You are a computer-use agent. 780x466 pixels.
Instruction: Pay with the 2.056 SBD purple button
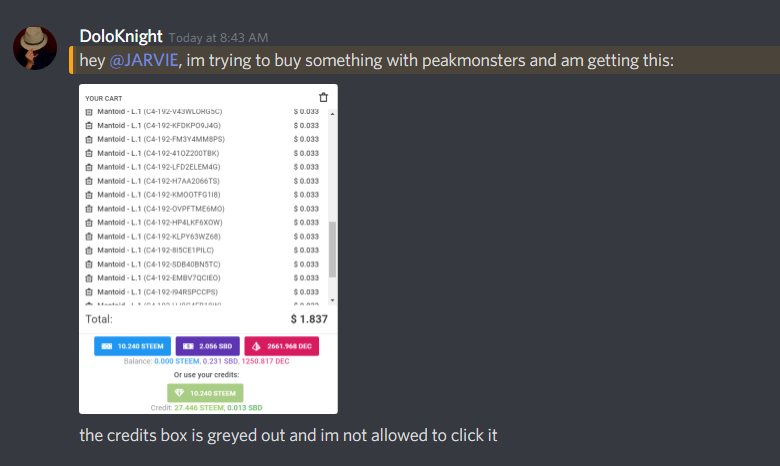pos(207,346)
